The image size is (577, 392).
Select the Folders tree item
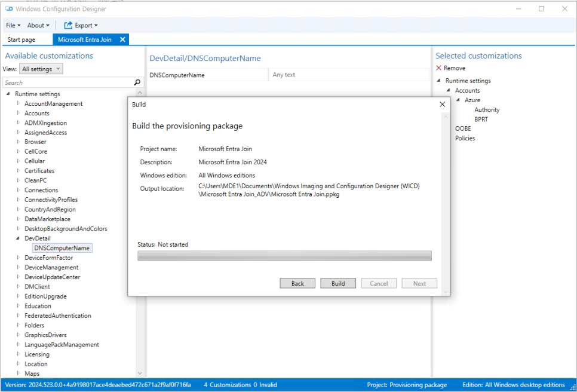(x=34, y=325)
